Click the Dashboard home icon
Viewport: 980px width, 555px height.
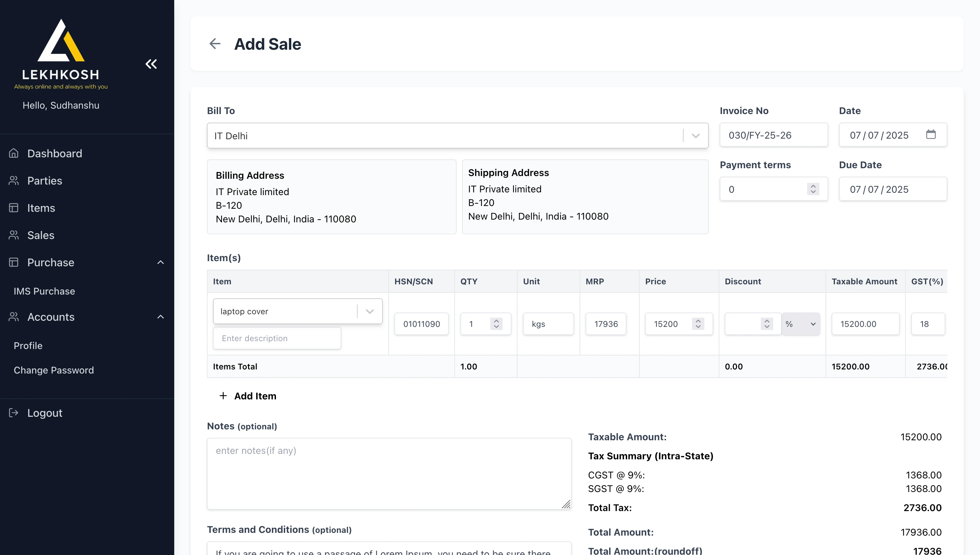click(14, 153)
